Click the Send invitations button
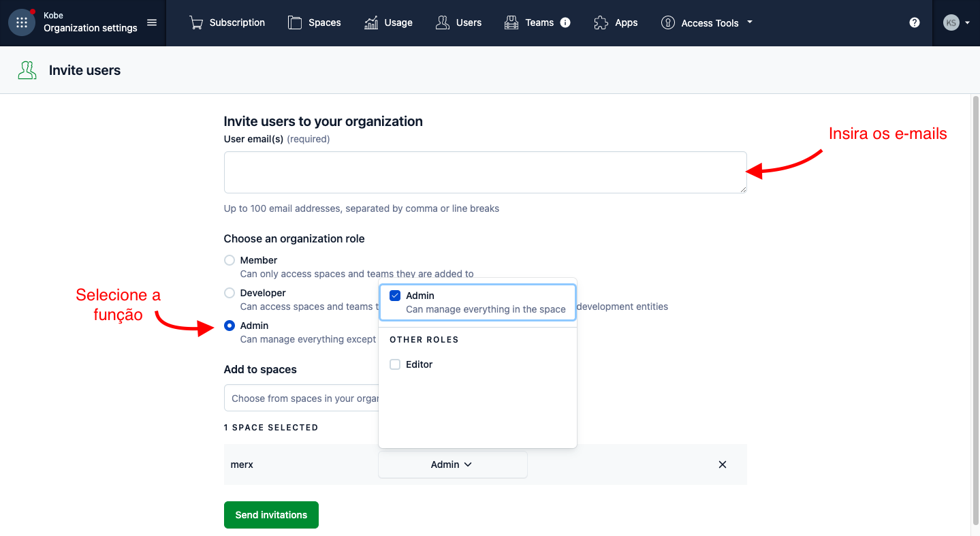This screenshot has height=536, width=980. pos(271,515)
